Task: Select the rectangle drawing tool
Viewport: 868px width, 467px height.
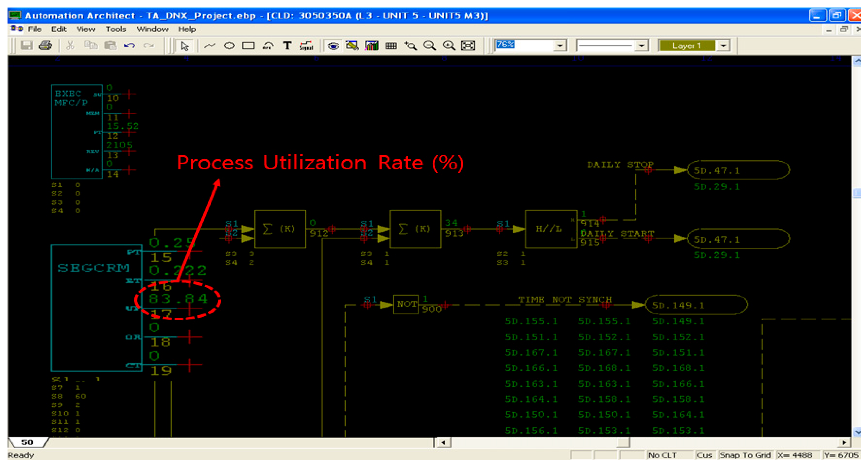Action: click(x=248, y=46)
